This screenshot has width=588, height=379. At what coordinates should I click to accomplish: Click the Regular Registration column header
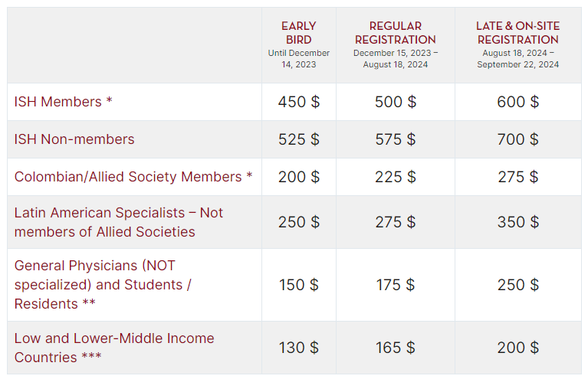coord(396,44)
